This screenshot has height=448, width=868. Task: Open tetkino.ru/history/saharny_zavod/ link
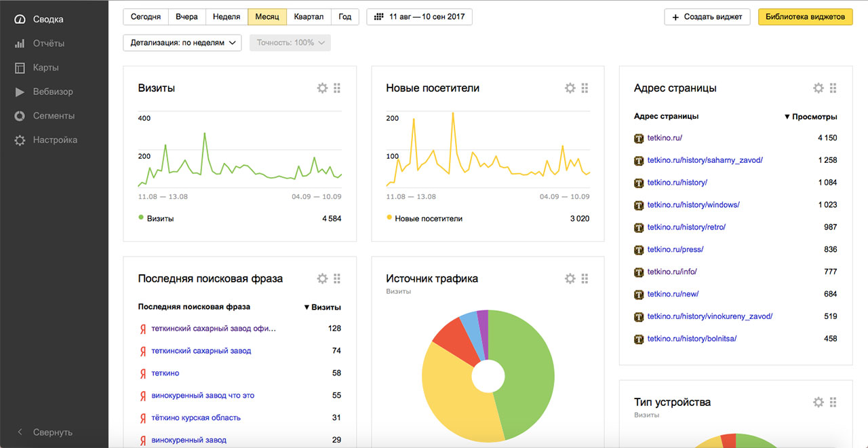pos(705,160)
